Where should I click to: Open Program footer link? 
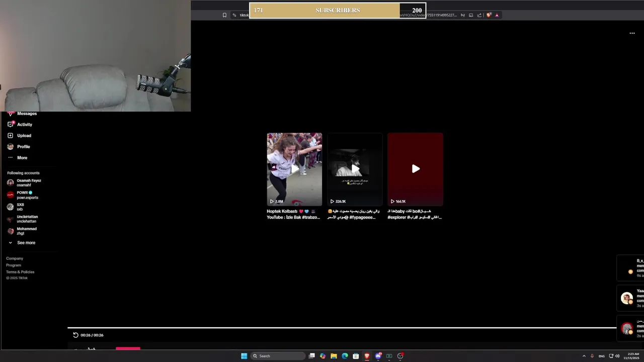(x=14, y=265)
